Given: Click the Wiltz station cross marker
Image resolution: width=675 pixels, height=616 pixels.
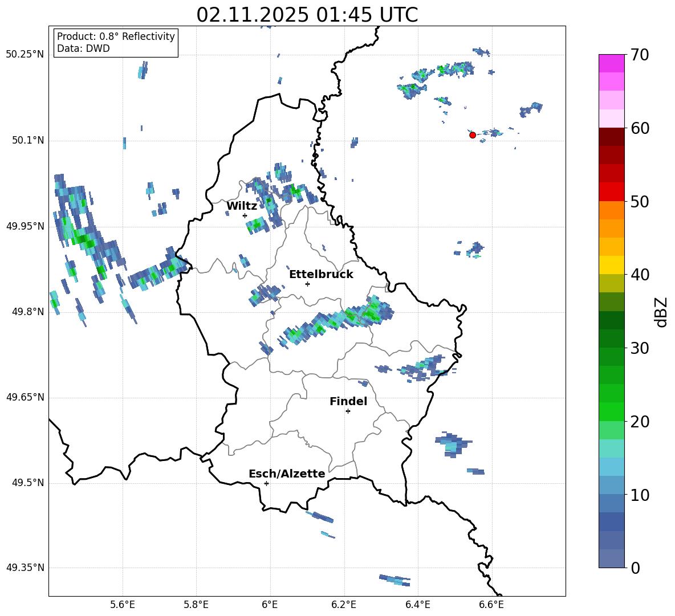Looking at the screenshot, I should (x=245, y=215).
